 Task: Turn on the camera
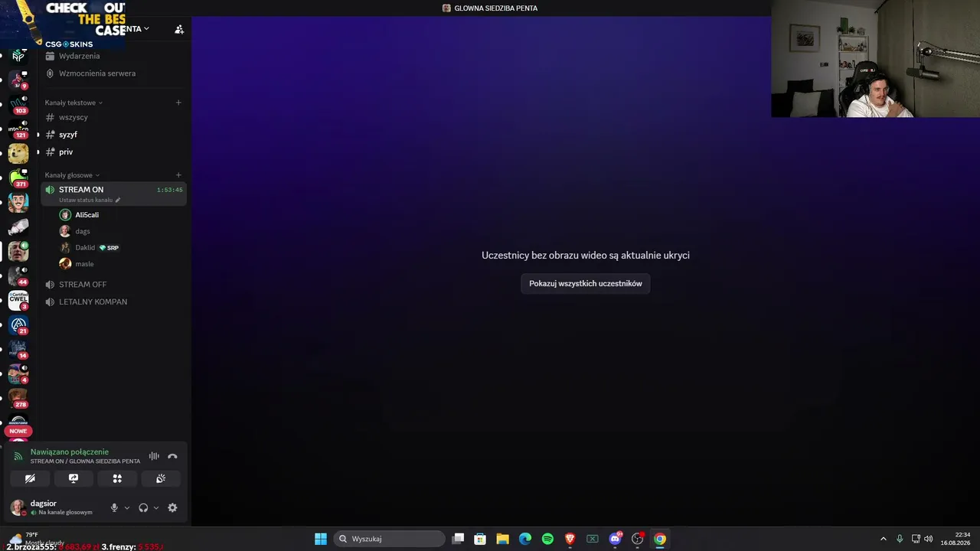click(30, 478)
